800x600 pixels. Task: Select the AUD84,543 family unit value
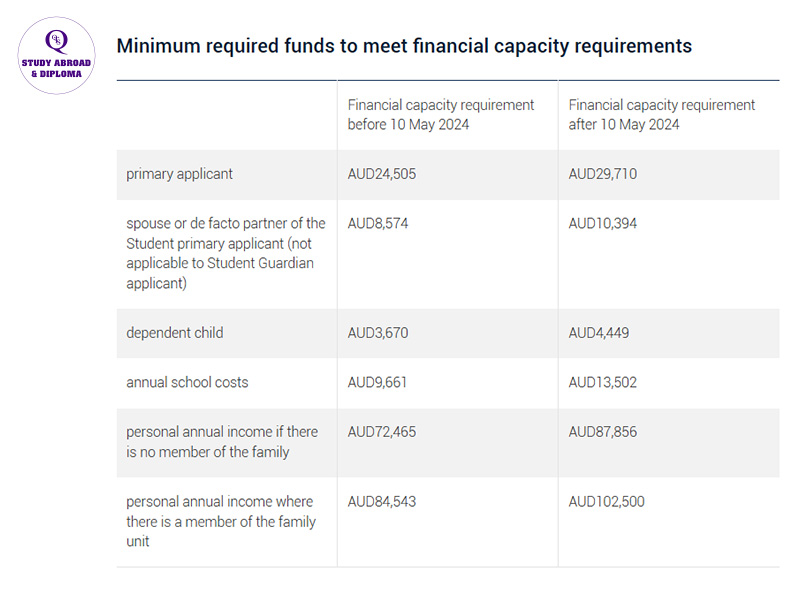[382, 502]
